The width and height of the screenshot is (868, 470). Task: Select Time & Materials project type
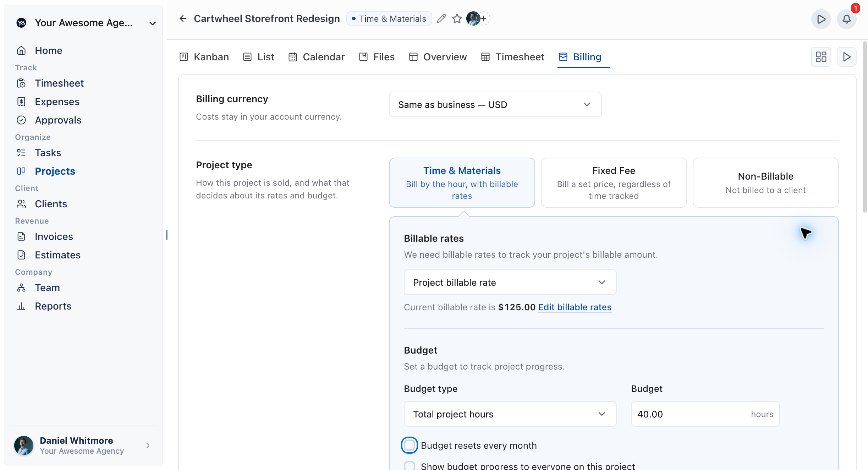[x=462, y=182]
